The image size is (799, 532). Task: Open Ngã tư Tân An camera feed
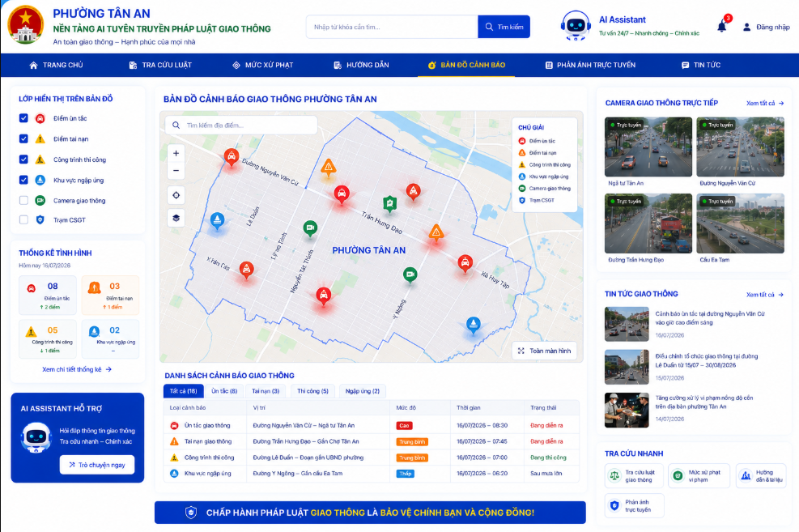648,147
